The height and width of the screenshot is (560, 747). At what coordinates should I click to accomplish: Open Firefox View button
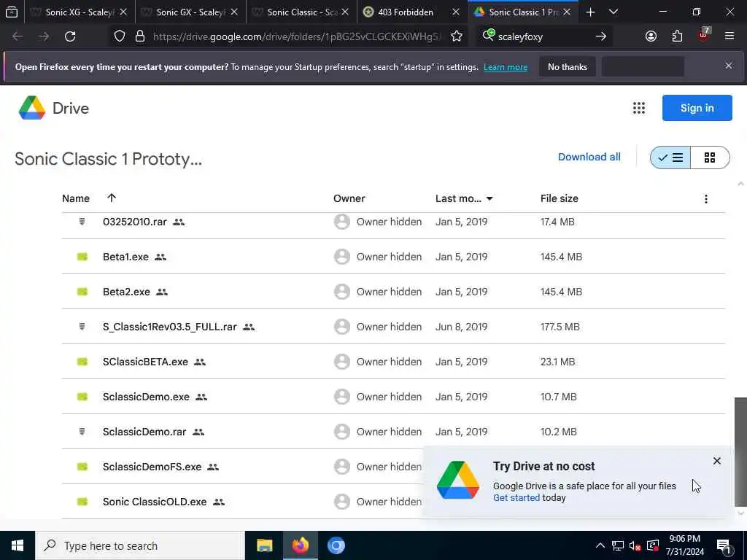pos(12,12)
